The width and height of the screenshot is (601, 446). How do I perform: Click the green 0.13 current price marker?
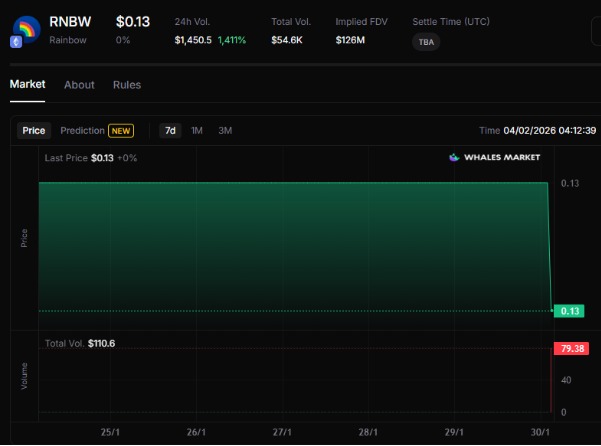click(x=569, y=311)
